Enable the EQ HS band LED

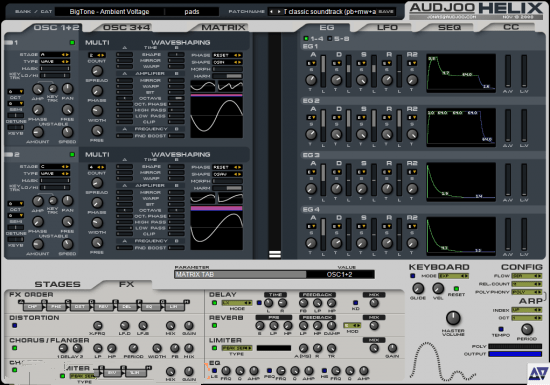pyautogui.click(x=324, y=370)
